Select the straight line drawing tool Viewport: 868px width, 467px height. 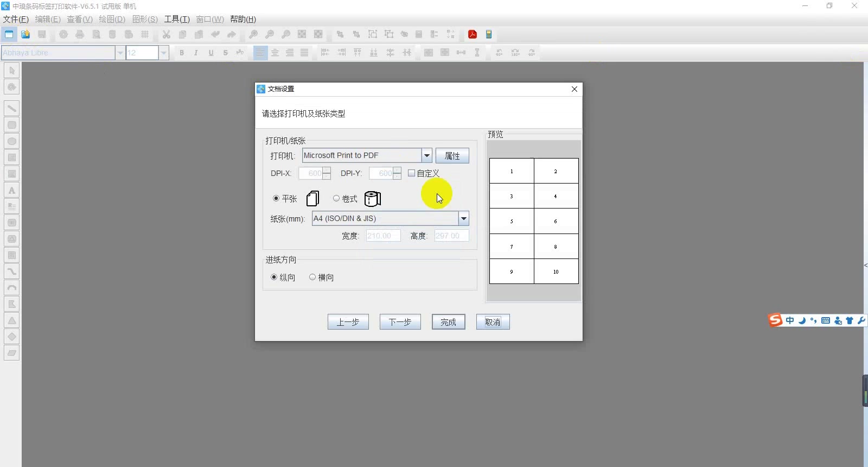tap(12, 109)
